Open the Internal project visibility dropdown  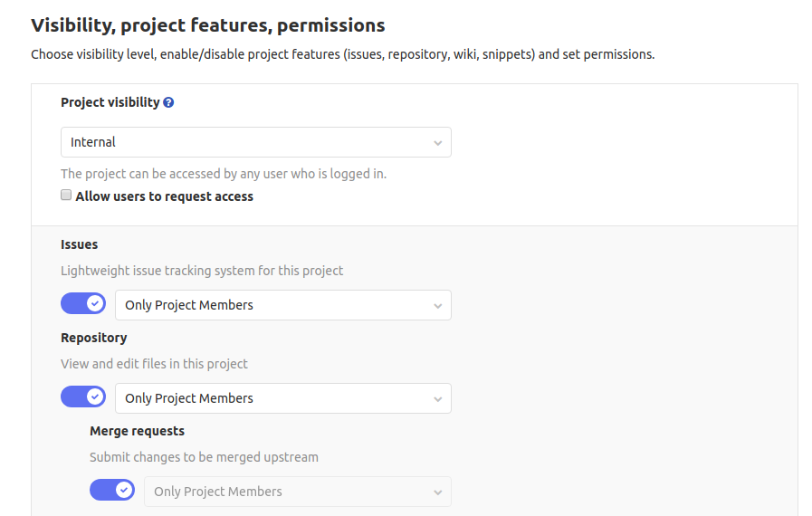pos(255,142)
